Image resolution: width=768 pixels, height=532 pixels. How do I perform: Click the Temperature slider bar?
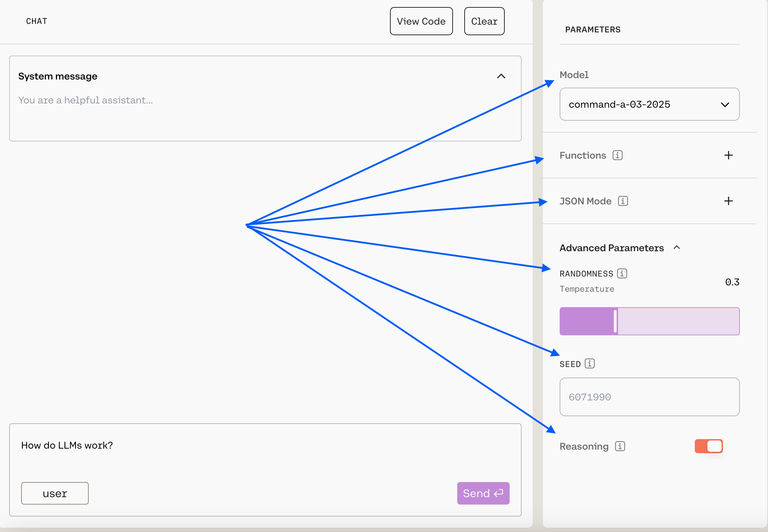click(649, 321)
